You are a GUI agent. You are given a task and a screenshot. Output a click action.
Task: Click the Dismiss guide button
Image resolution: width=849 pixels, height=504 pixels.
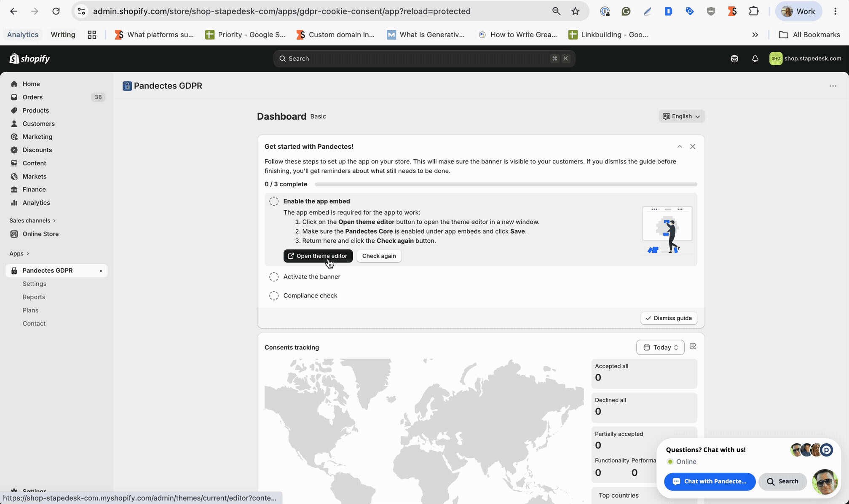click(669, 318)
